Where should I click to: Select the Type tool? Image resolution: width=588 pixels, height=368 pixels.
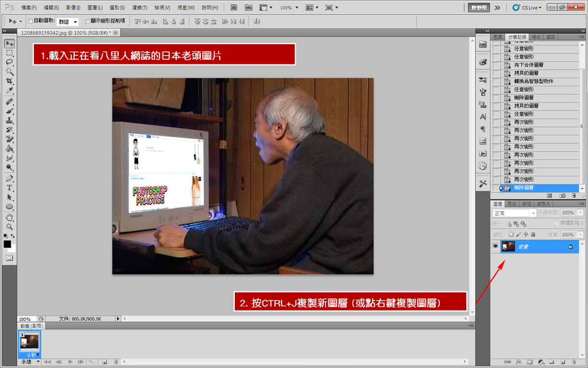click(9, 188)
